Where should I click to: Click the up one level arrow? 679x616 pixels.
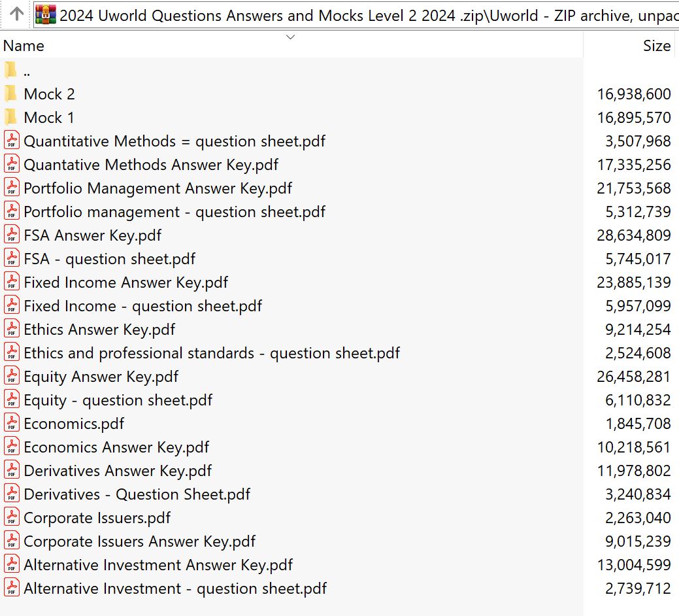click(17, 14)
